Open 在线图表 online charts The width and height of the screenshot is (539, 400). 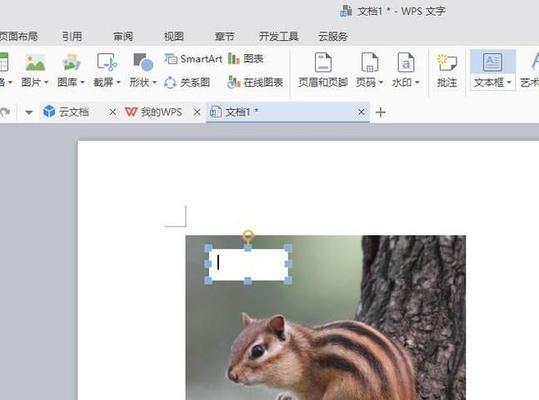(x=255, y=82)
